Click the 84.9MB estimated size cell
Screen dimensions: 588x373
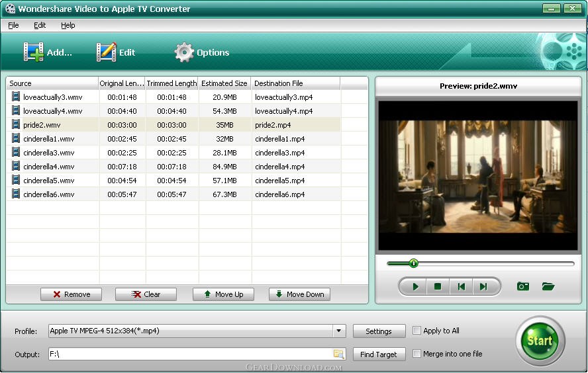click(224, 167)
